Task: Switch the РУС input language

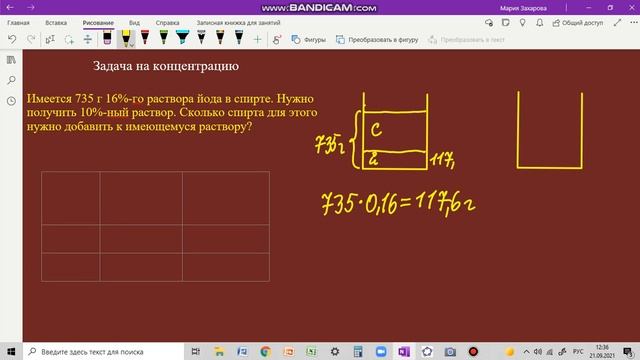Action: (578, 351)
